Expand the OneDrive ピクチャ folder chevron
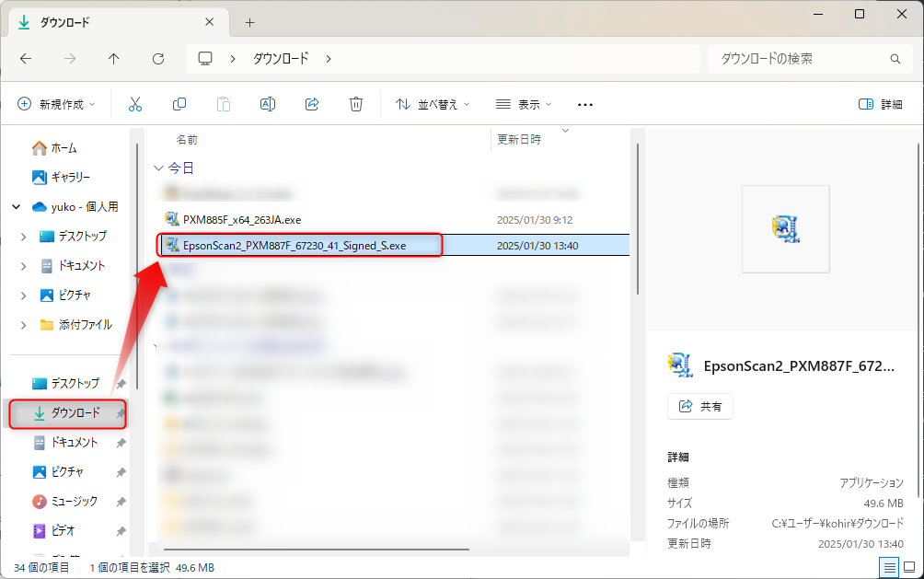Viewport: 924px width, 579px height. [x=24, y=295]
